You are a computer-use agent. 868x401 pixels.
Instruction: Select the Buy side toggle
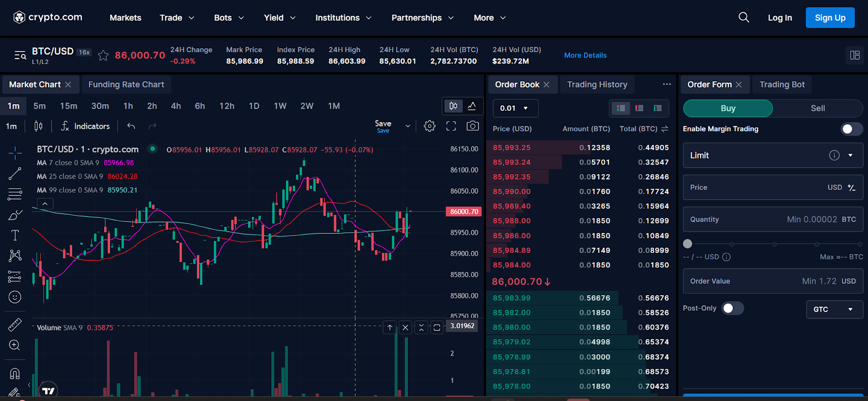click(728, 108)
